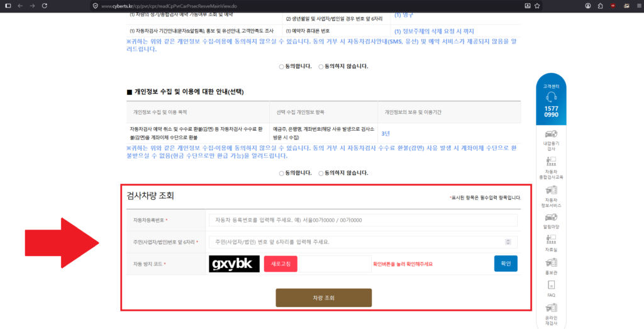
Task: Click the 선택 수집 개인정보 항목 header
Action: pyautogui.click(x=301, y=112)
